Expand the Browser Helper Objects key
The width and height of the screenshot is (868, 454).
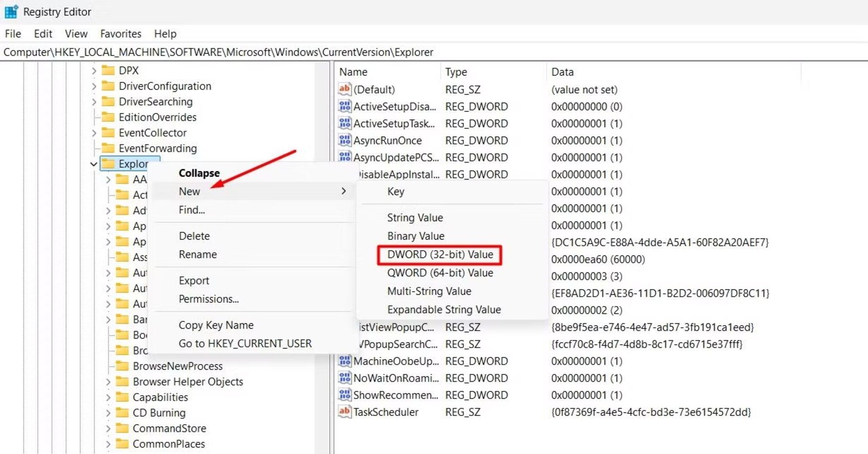tap(108, 382)
